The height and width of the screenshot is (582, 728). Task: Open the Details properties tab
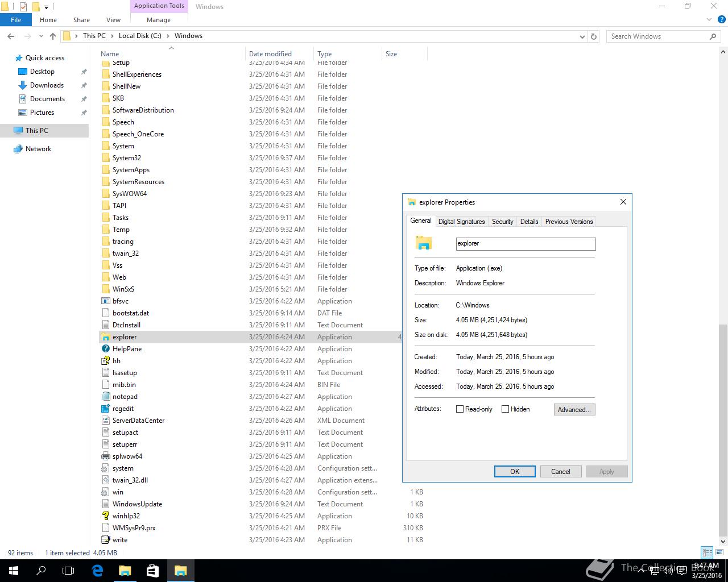coord(529,222)
